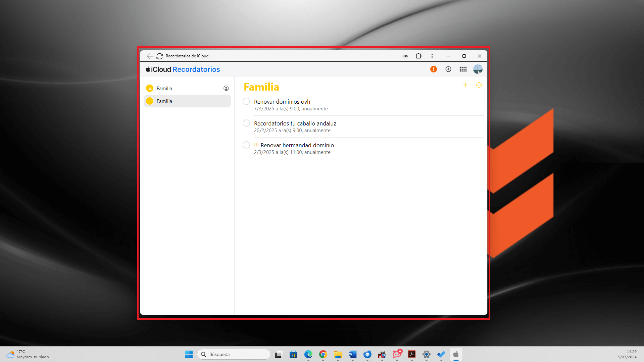
Task: Open Adobe Acrobat from taskbar
Action: coord(412,354)
